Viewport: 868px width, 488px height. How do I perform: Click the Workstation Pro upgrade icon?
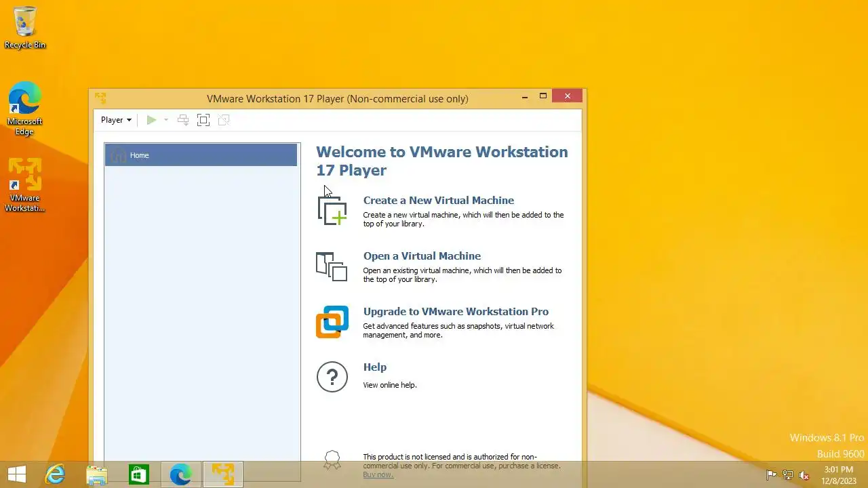click(332, 322)
